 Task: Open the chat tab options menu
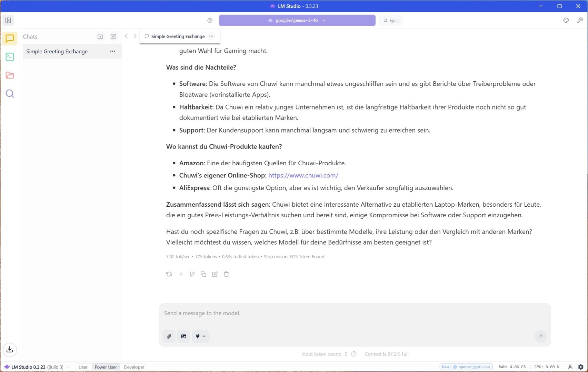click(211, 36)
